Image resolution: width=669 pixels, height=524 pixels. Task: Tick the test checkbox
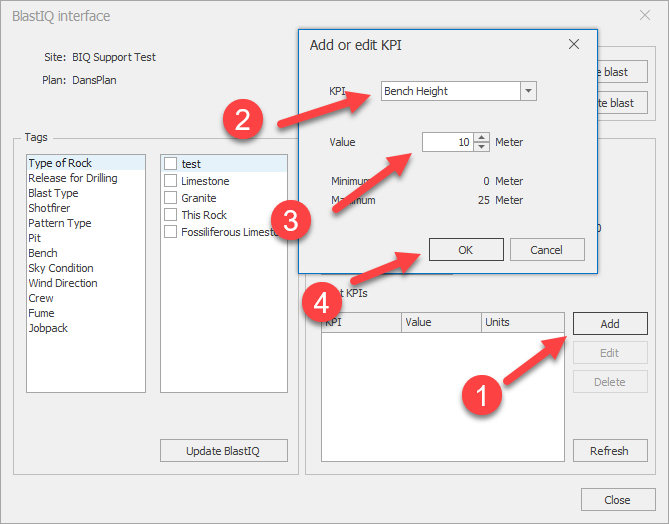(x=171, y=163)
